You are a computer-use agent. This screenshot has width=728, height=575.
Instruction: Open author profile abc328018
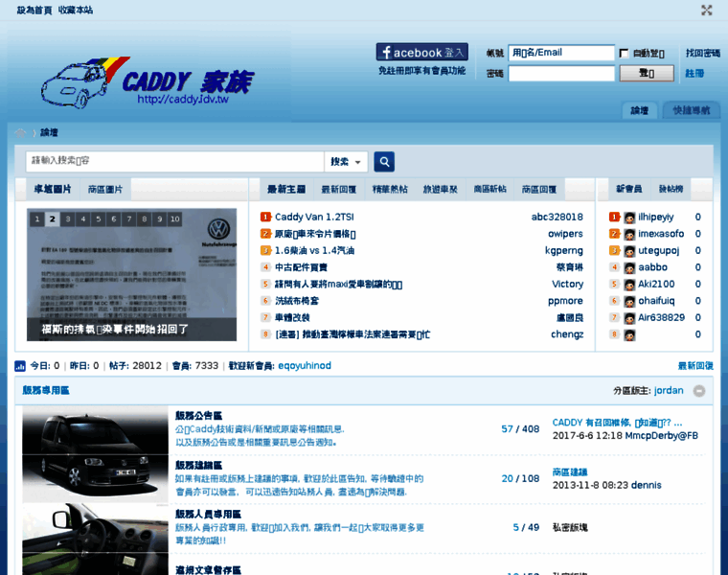(557, 217)
